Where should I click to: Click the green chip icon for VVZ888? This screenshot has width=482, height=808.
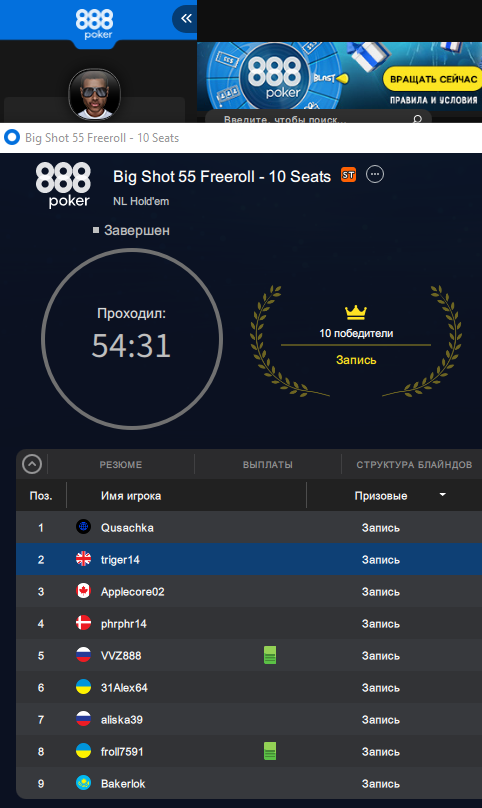coord(270,655)
